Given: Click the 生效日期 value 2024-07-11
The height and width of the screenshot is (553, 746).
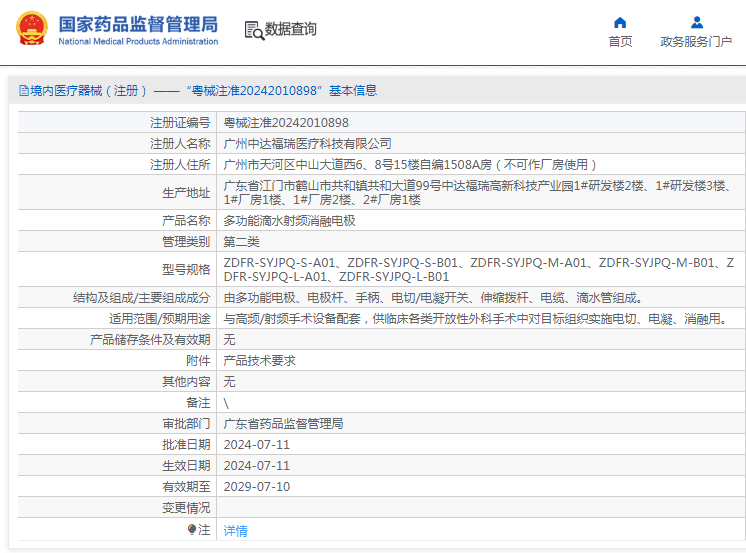Looking at the screenshot, I should pos(256,465).
